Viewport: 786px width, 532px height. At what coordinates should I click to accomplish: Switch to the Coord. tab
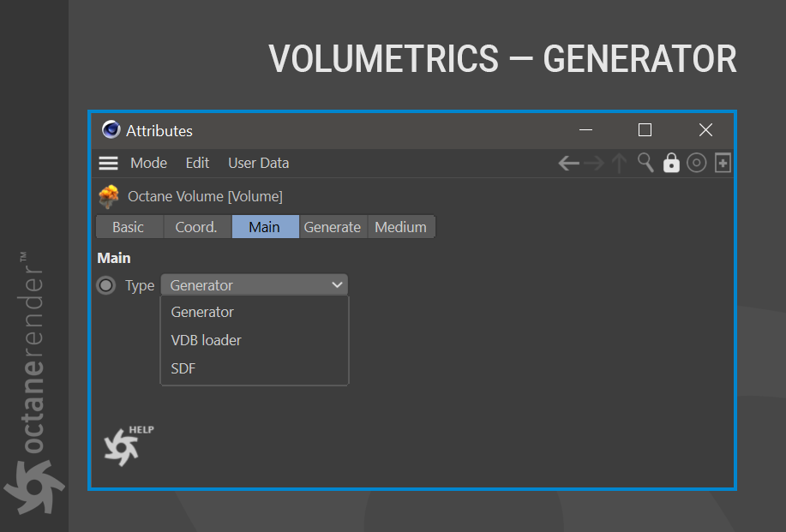197,227
